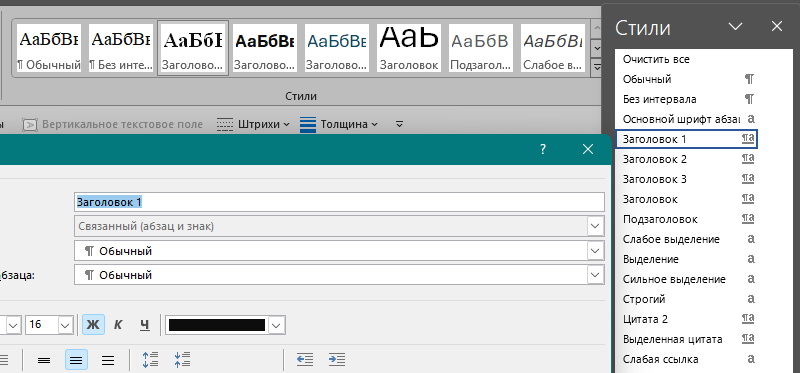Click increase paragraph spacing icon
This screenshot has height=373, width=800.
pyautogui.click(x=151, y=360)
